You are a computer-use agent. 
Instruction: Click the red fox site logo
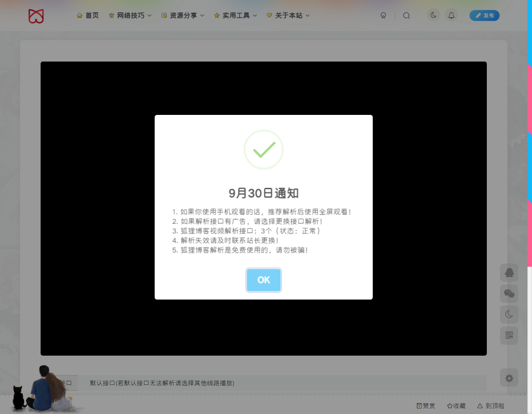coord(36,16)
